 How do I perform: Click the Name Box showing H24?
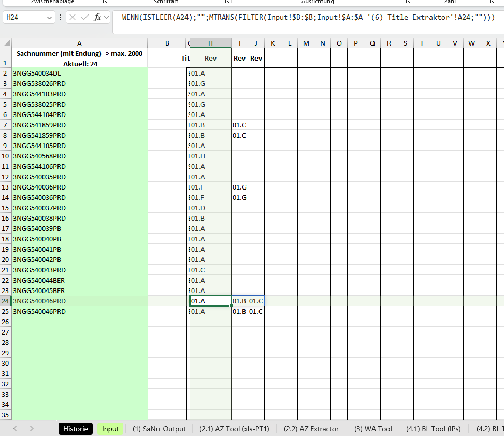24,18
